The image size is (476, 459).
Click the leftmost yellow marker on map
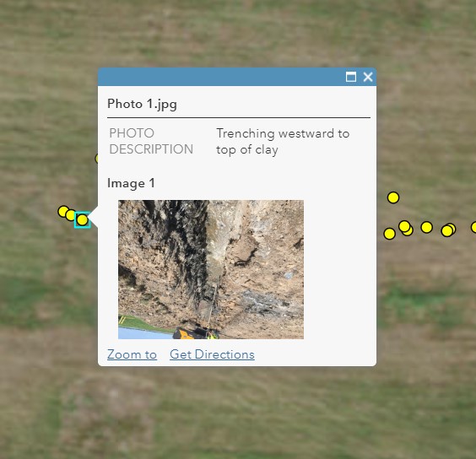coord(63,212)
